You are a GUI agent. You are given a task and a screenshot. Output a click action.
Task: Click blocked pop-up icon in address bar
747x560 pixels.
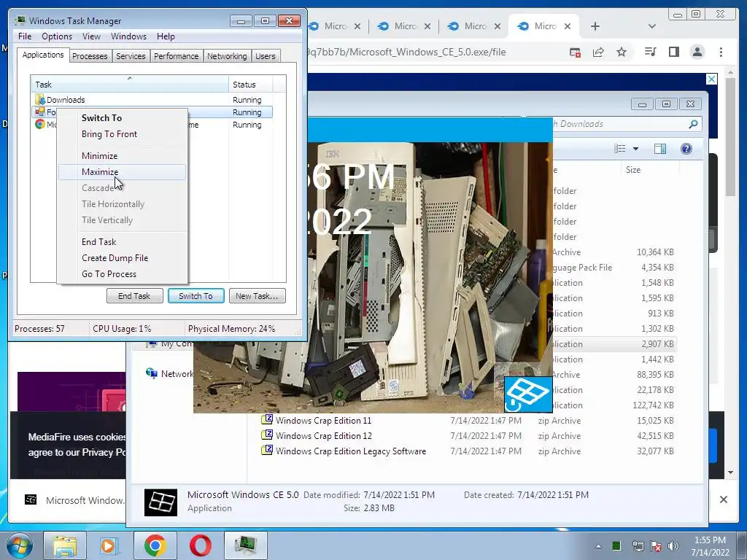[575, 52]
